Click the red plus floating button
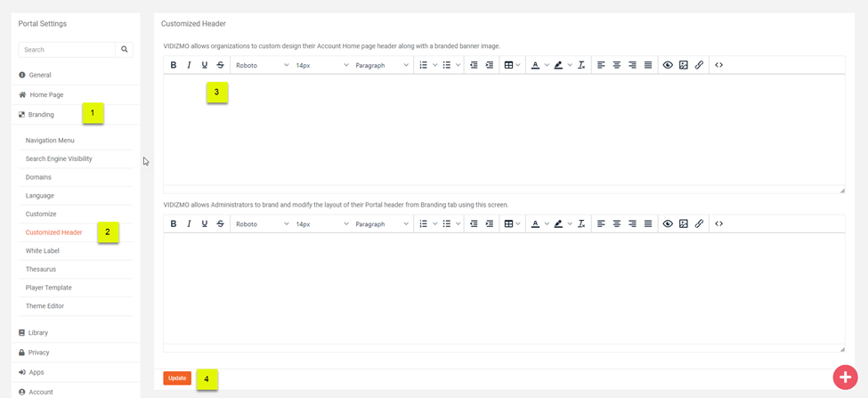 point(845,377)
